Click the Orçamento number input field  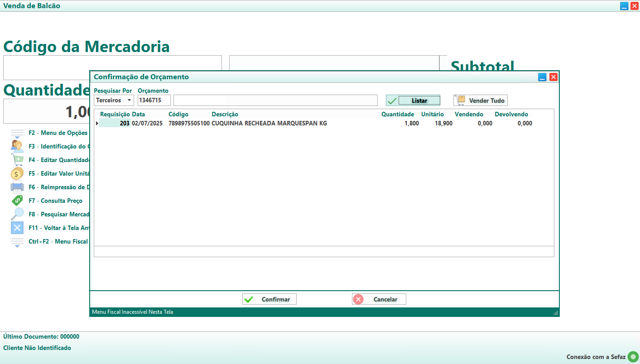pos(154,100)
